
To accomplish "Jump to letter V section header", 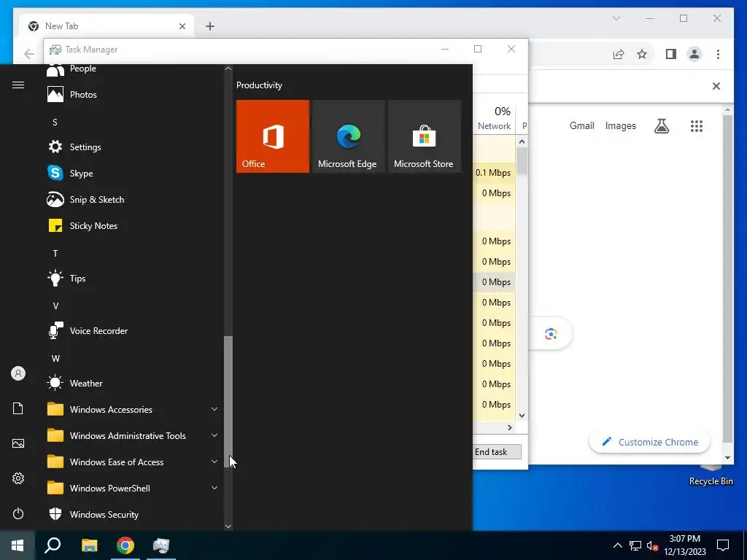I will (x=55, y=306).
